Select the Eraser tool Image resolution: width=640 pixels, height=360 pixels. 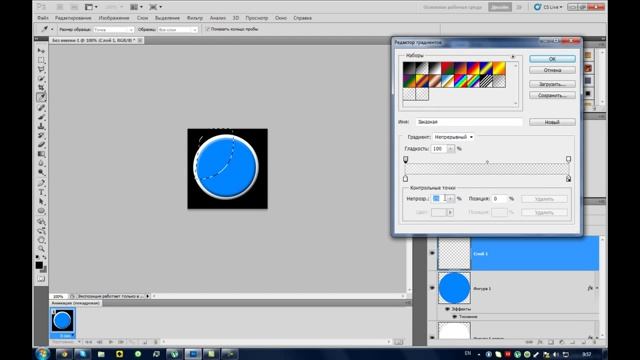(41, 145)
